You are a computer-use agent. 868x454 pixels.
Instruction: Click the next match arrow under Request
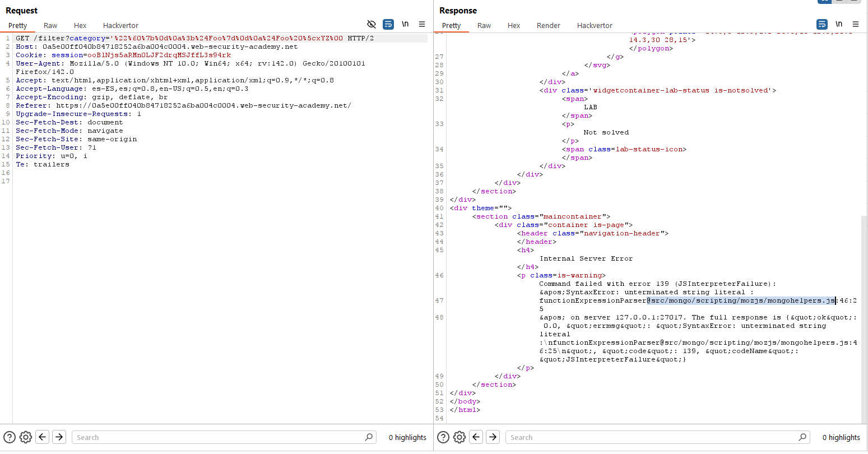(x=59, y=437)
